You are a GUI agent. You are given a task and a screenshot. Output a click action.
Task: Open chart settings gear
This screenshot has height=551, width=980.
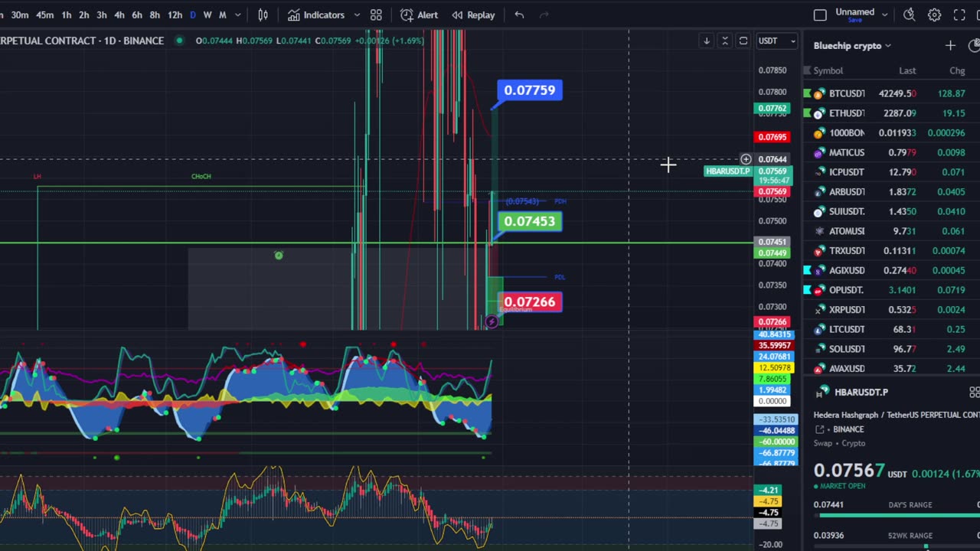tap(934, 15)
